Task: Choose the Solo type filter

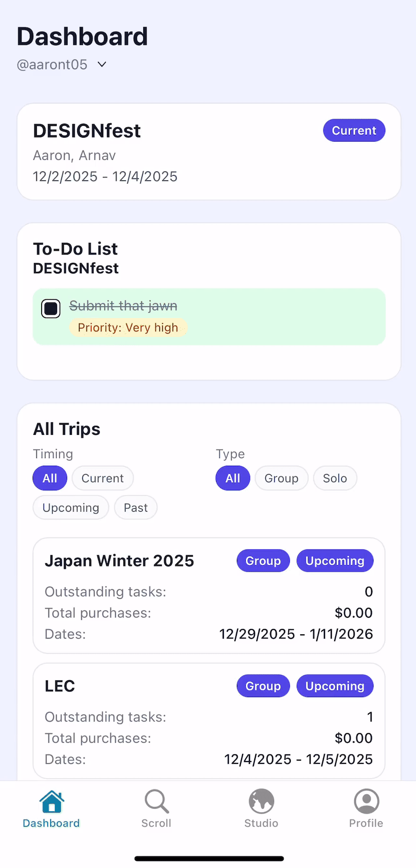Action: tap(335, 478)
